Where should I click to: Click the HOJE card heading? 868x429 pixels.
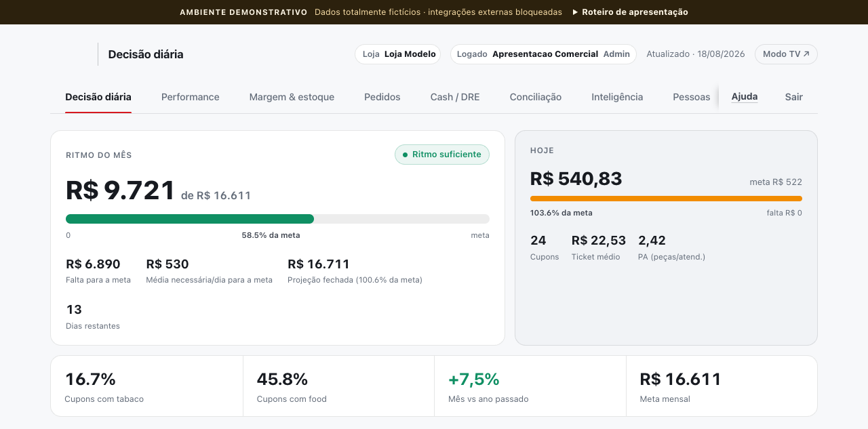click(x=542, y=150)
